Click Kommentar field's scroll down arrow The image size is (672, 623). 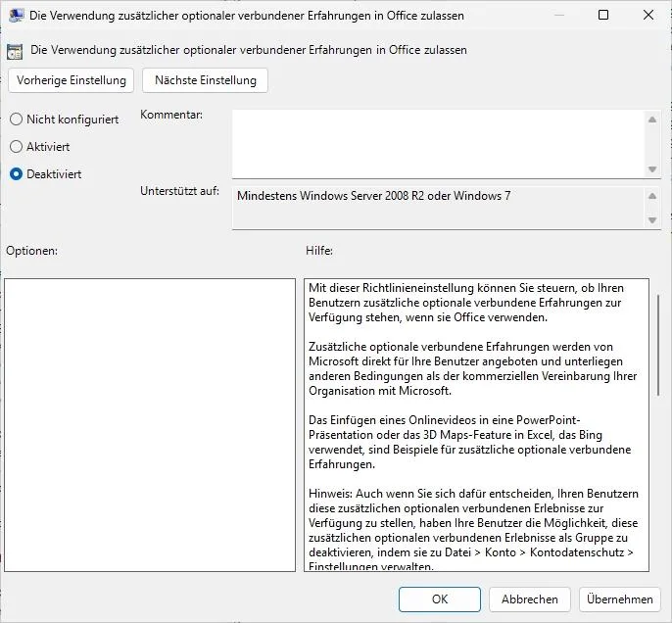coord(653,168)
